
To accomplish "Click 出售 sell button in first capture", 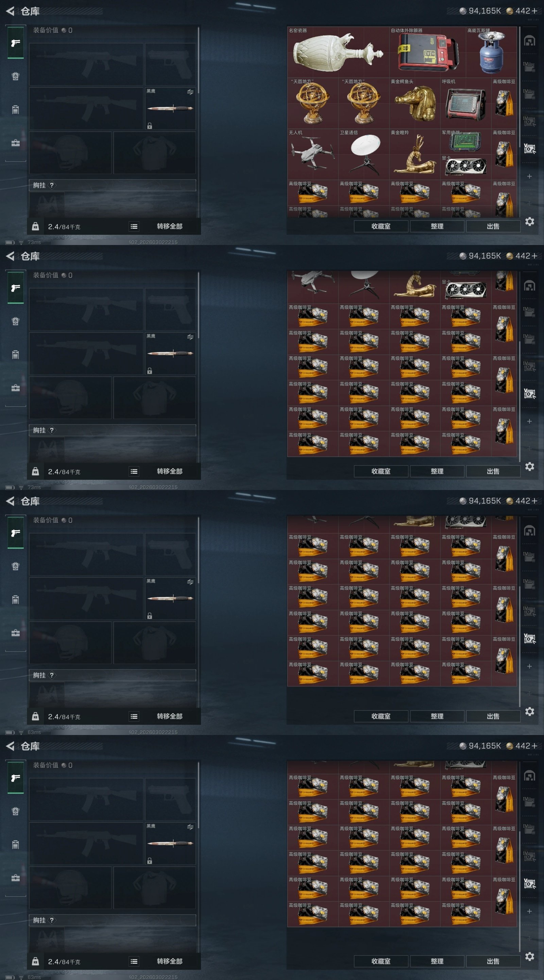I will click(x=493, y=226).
